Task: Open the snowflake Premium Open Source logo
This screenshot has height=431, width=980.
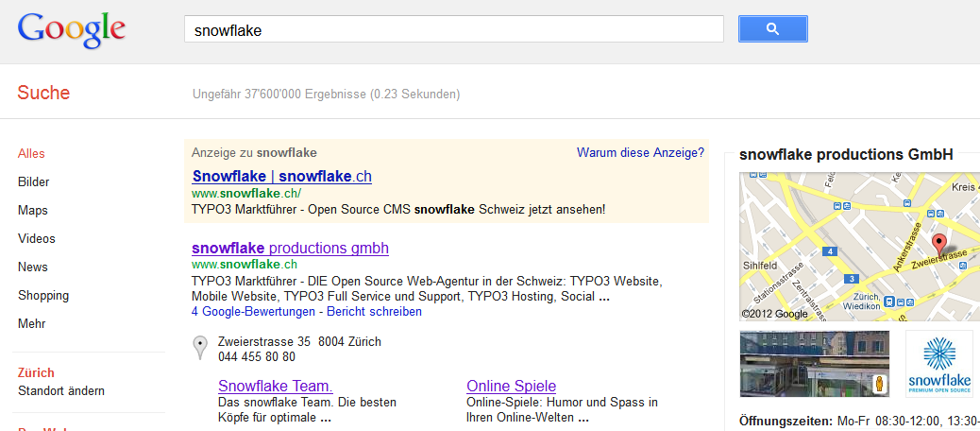Action: click(938, 364)
